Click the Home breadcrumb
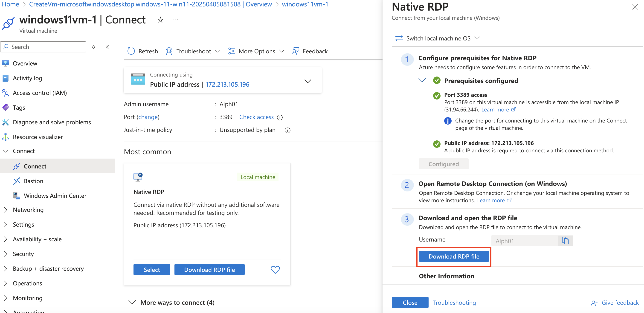The image size is (644, 313). click(11, 4)
